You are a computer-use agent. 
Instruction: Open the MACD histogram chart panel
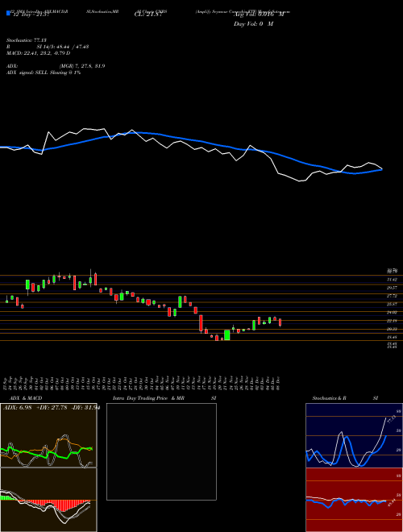[48, 500]
